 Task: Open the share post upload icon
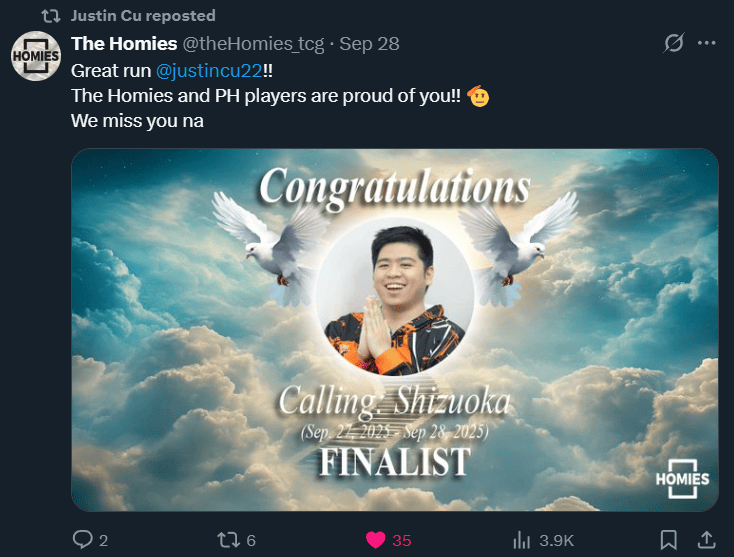click(x=707, y=540)
